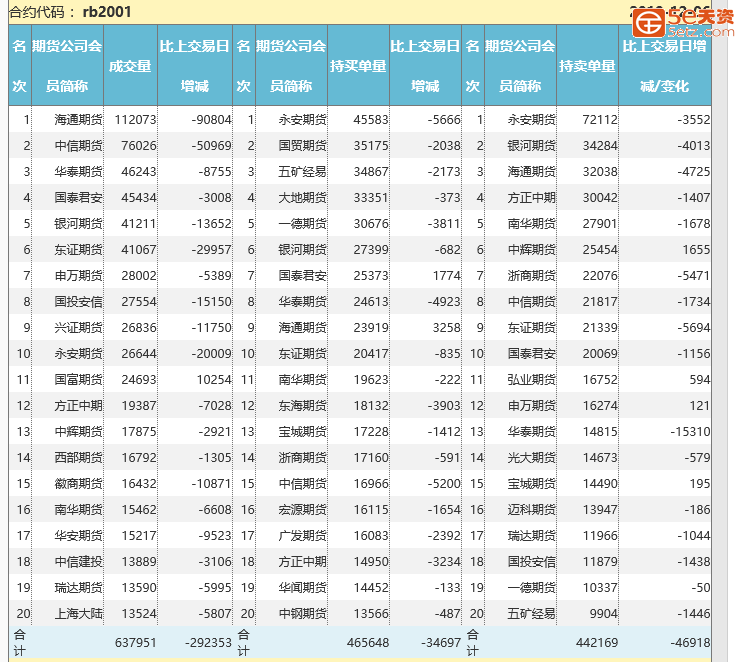Select 国富期货 in volume ranking

(78, 380)
